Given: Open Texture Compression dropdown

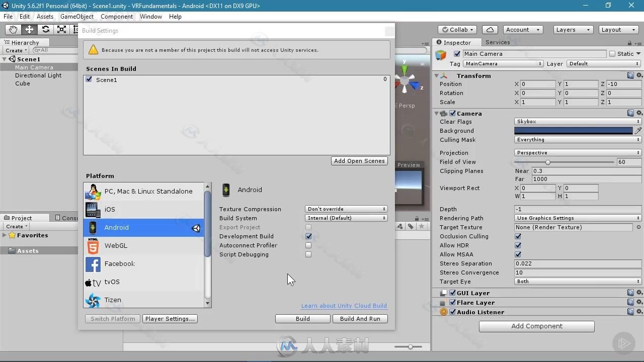Looking at the screenshot, I should pyautogui.click(x=346, y=209).
